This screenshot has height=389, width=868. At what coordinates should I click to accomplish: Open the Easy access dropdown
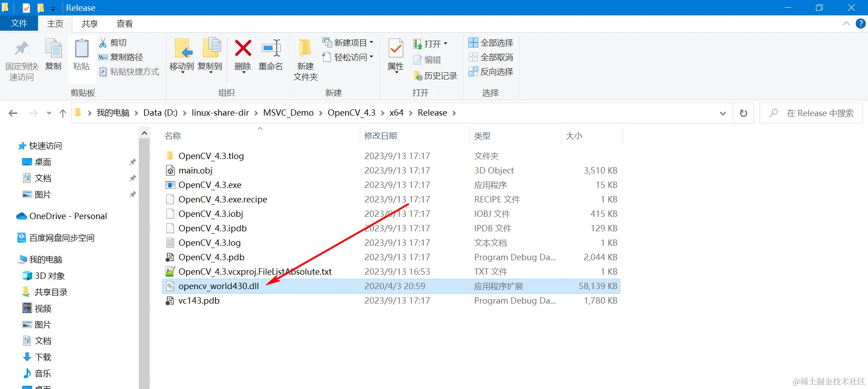(x=348, y=57)
